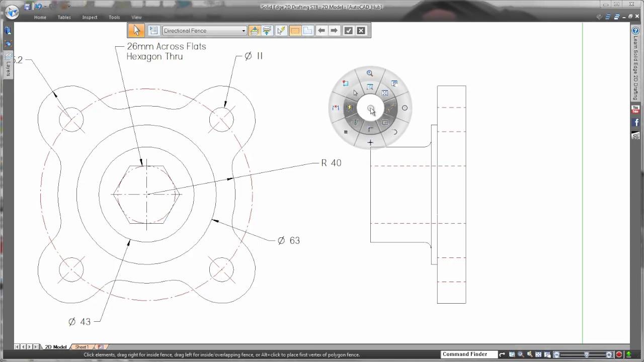Click the zoom slider handle in status bar

point(587,354)
